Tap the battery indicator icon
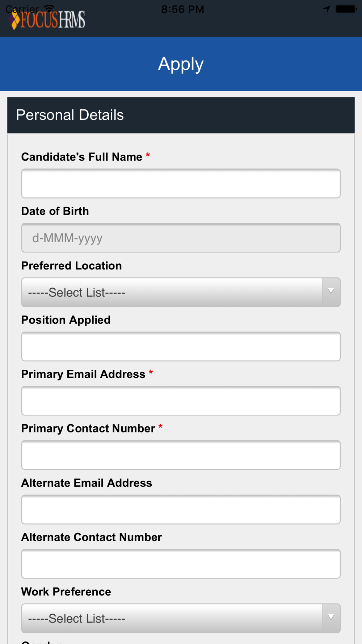 [346, 9]
